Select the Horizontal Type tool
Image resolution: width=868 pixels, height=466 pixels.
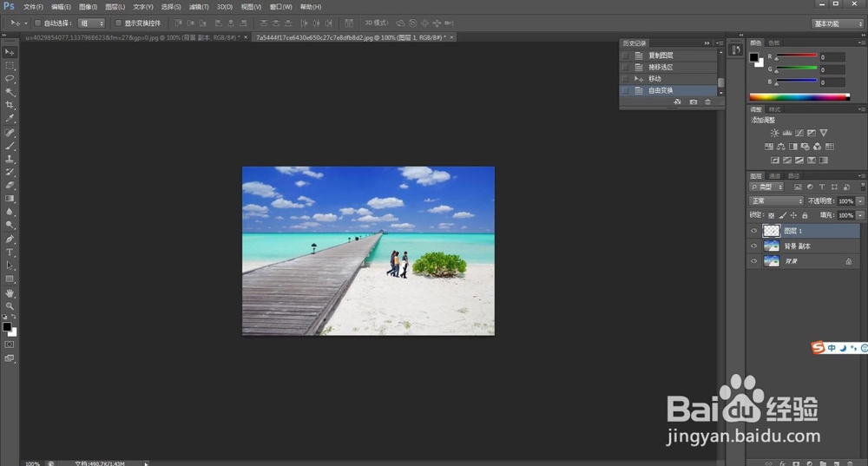(x=10, y=253)
